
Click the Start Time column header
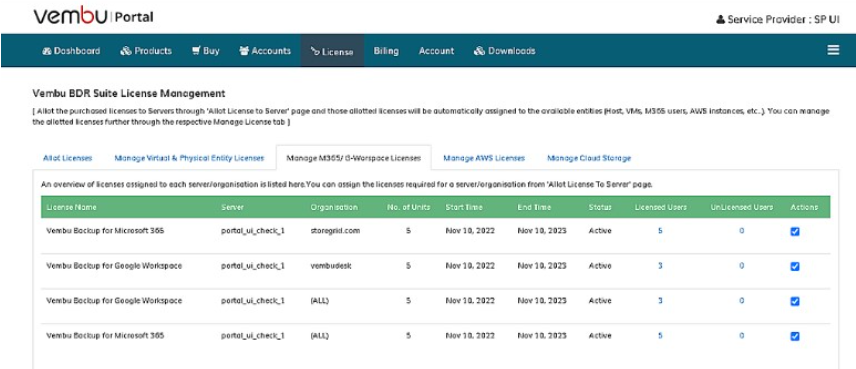(x=464, y=207)
